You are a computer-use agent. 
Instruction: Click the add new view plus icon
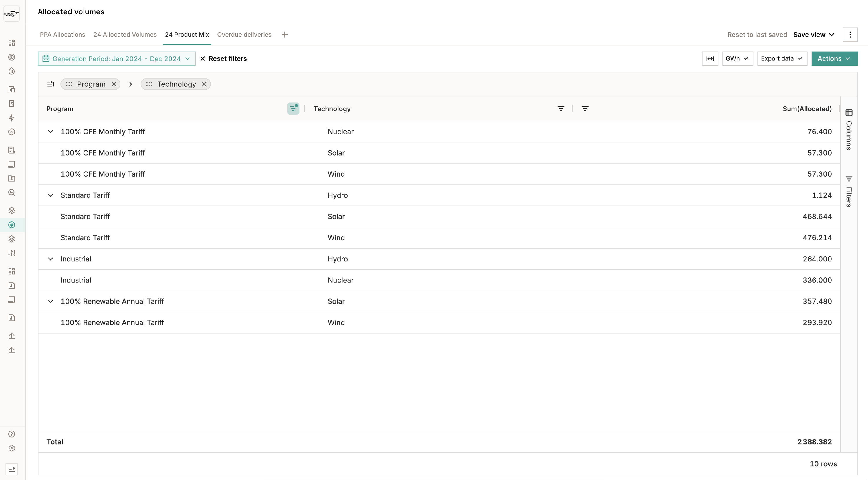point(285,35)
